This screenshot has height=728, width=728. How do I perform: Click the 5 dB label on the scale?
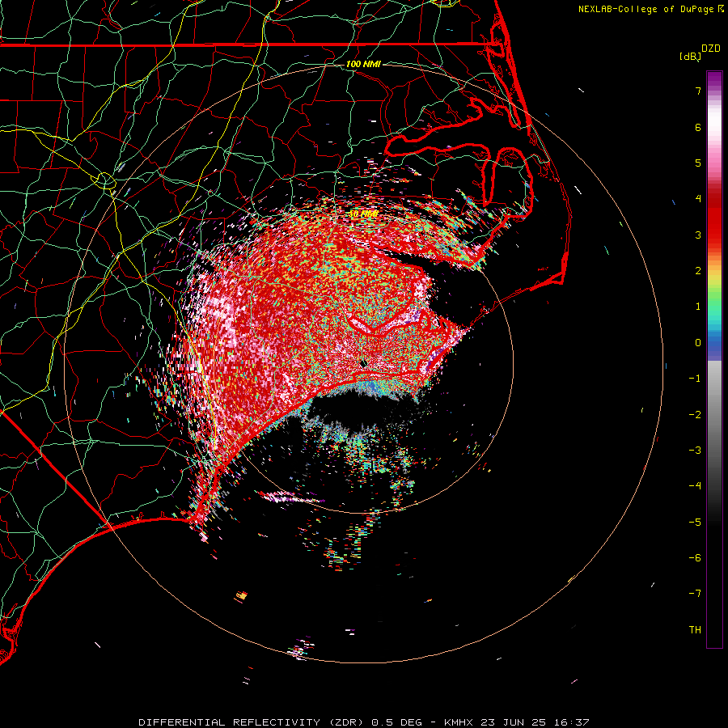click(698, 163)
